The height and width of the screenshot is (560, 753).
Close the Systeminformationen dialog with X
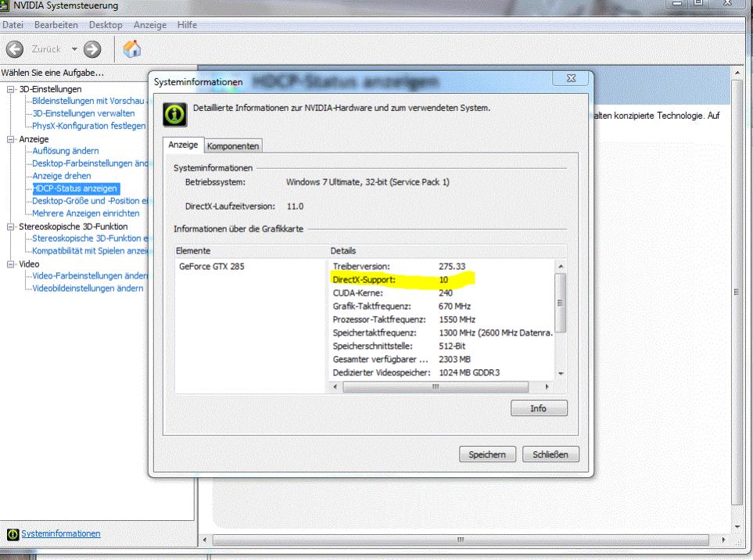point(571,78)
